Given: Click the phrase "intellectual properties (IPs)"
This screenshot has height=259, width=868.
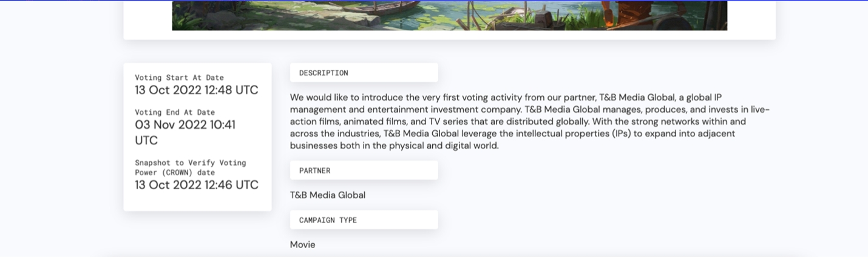Looking at the screenshot, I should coord(567,133).
